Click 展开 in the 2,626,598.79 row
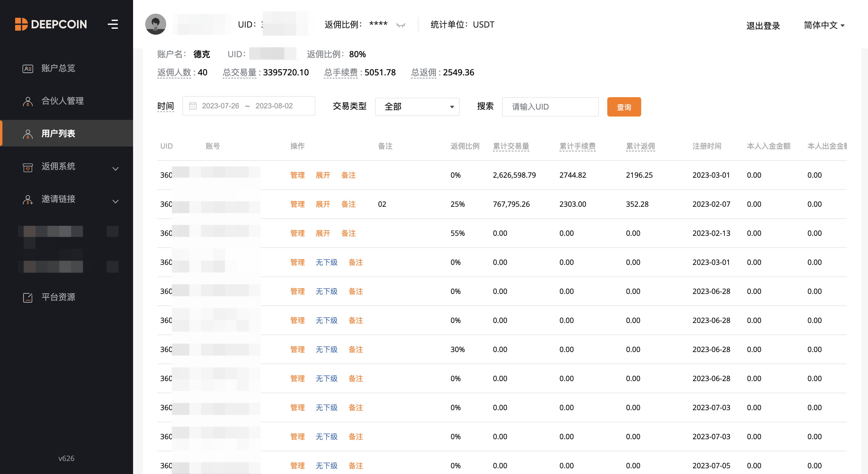Image resolution: width=868 pixels, height=474 pixels. coord(323,175)
